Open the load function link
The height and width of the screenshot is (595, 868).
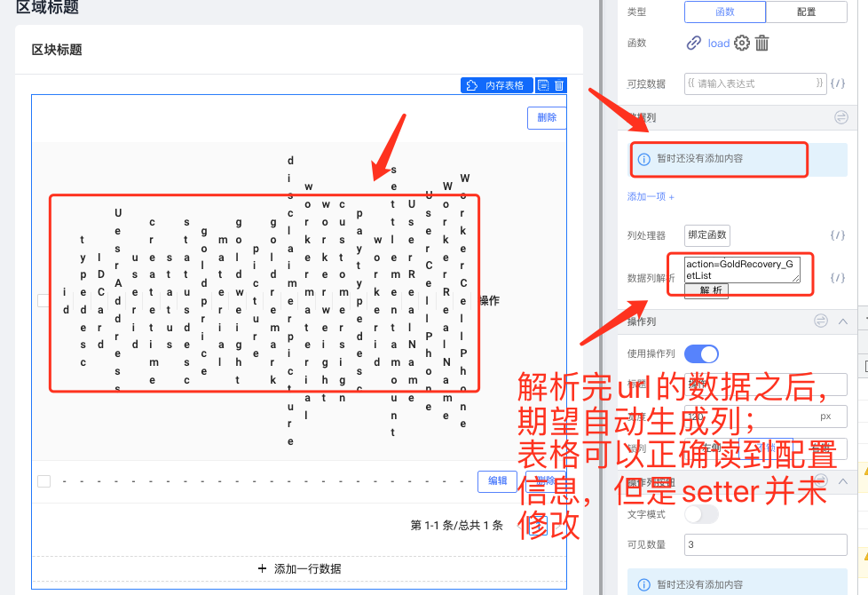pyautogui.click(x=719, y=44)
